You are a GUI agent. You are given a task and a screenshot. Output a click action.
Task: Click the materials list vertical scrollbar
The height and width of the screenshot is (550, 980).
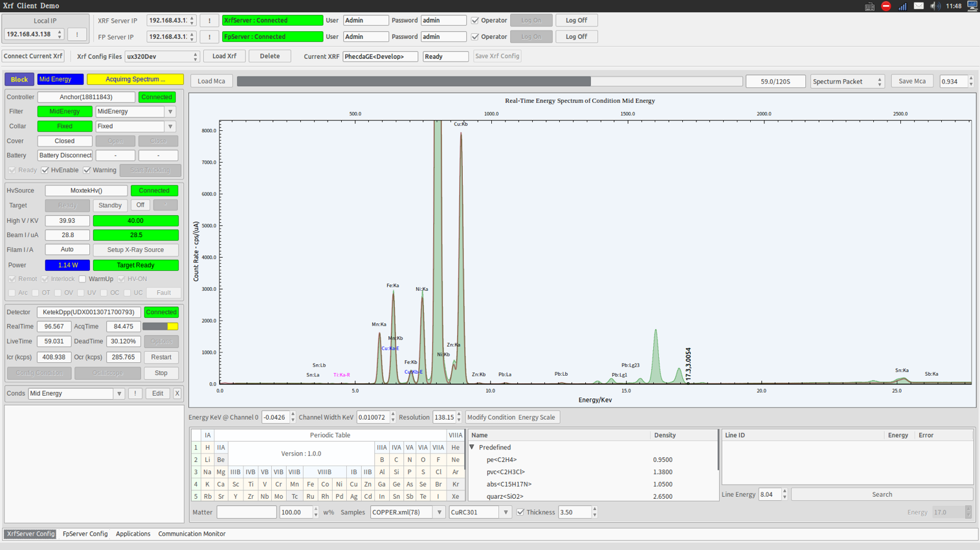click(718, 450)
